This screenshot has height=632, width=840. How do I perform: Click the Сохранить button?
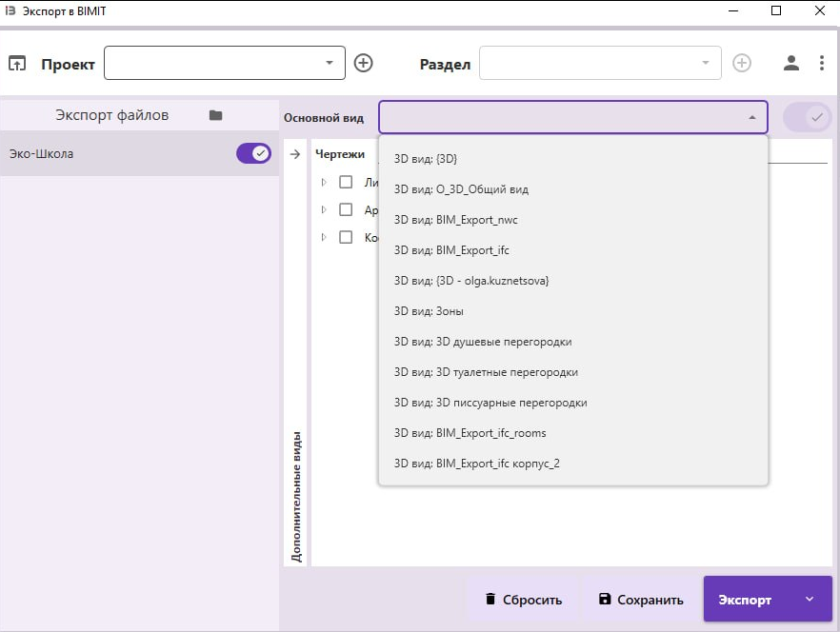[x=641, y=600]
